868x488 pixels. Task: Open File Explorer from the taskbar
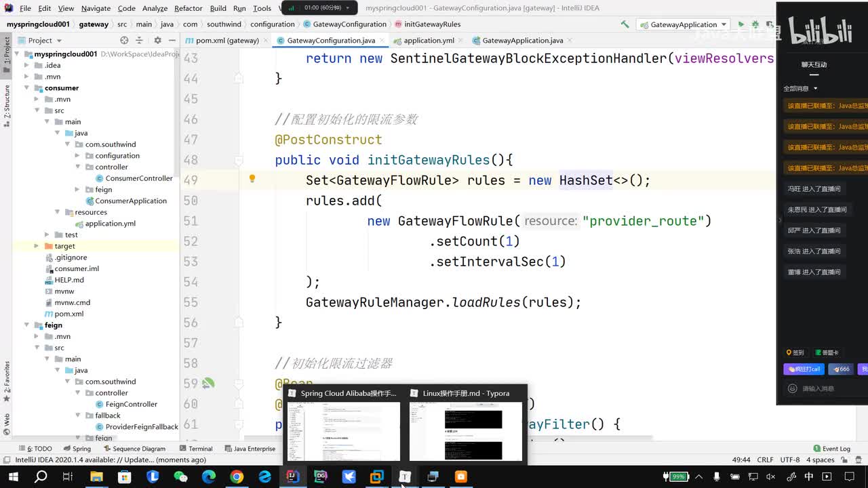click(x=96, y=476)
